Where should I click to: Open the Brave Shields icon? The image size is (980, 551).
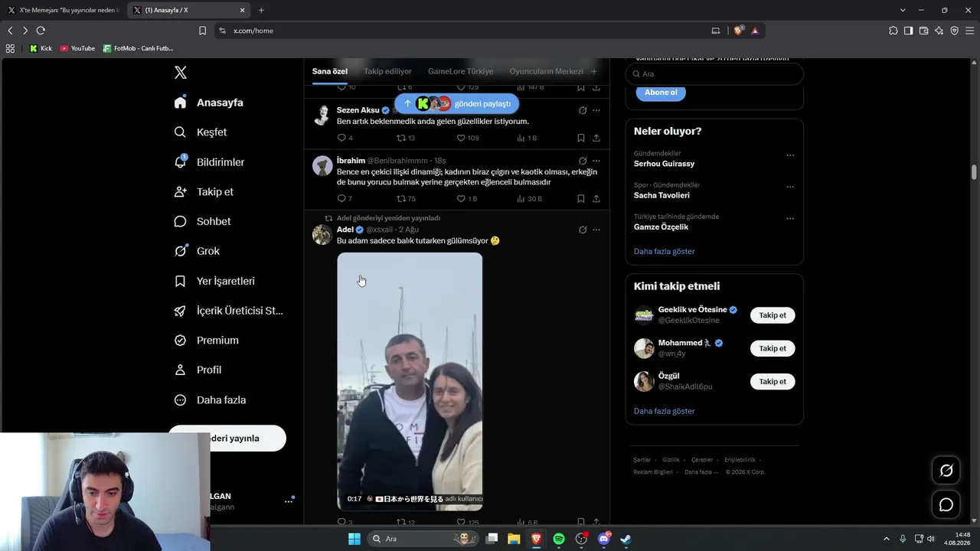739,31
